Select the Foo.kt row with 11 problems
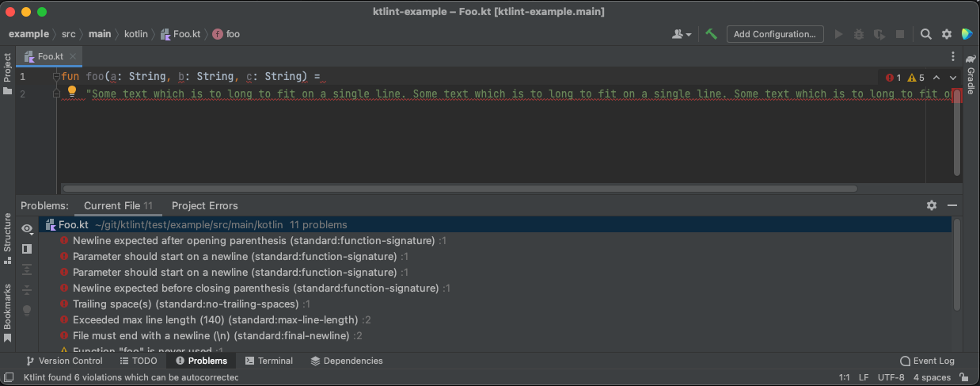980x386 pixels. click(495, 224)
